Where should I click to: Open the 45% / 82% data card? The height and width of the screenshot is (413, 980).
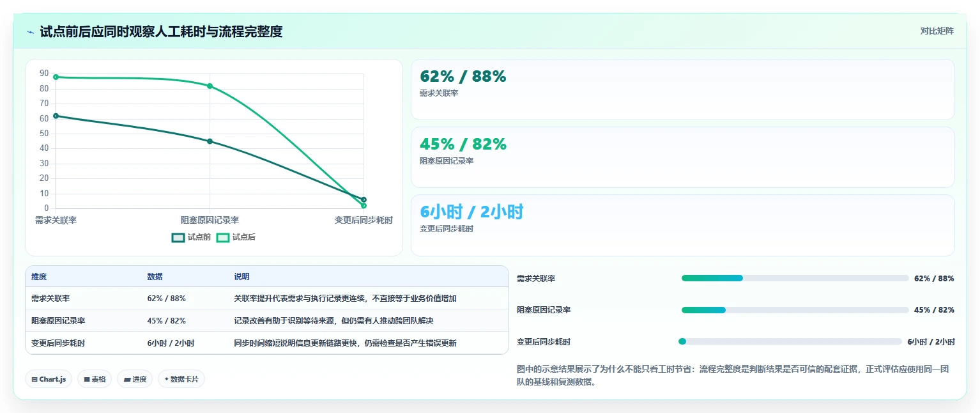[x=682, y=157]
